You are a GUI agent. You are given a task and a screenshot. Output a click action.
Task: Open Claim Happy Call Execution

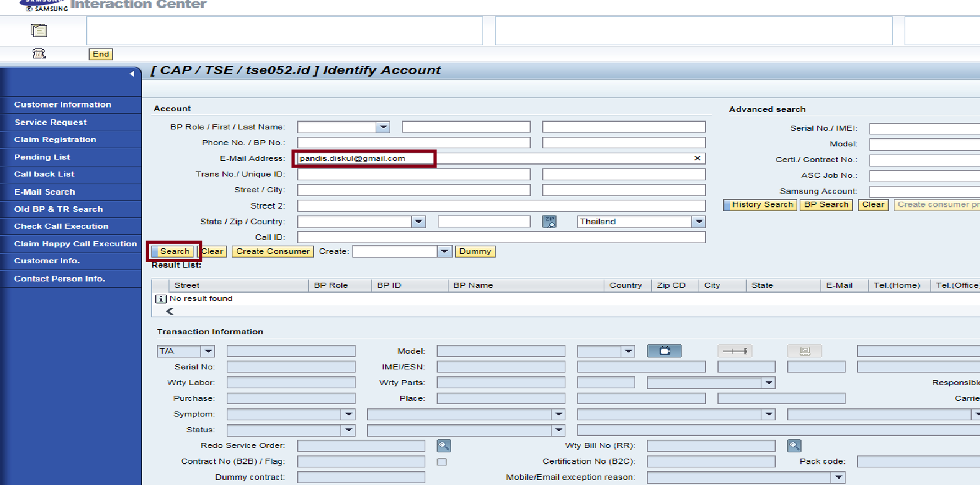(x=75, y=244)
